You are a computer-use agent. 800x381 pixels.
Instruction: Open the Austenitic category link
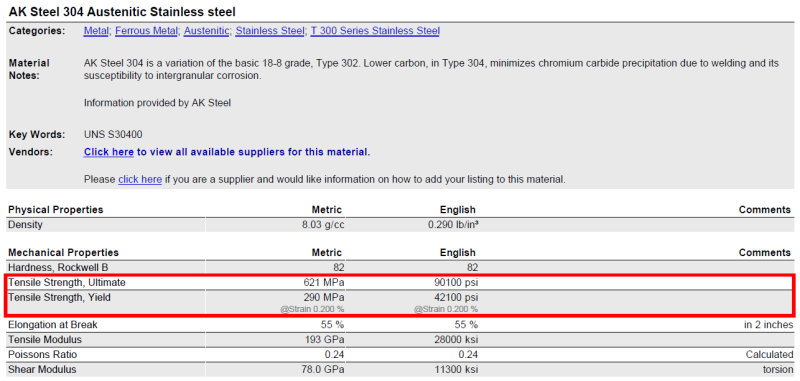click(207, 31)
